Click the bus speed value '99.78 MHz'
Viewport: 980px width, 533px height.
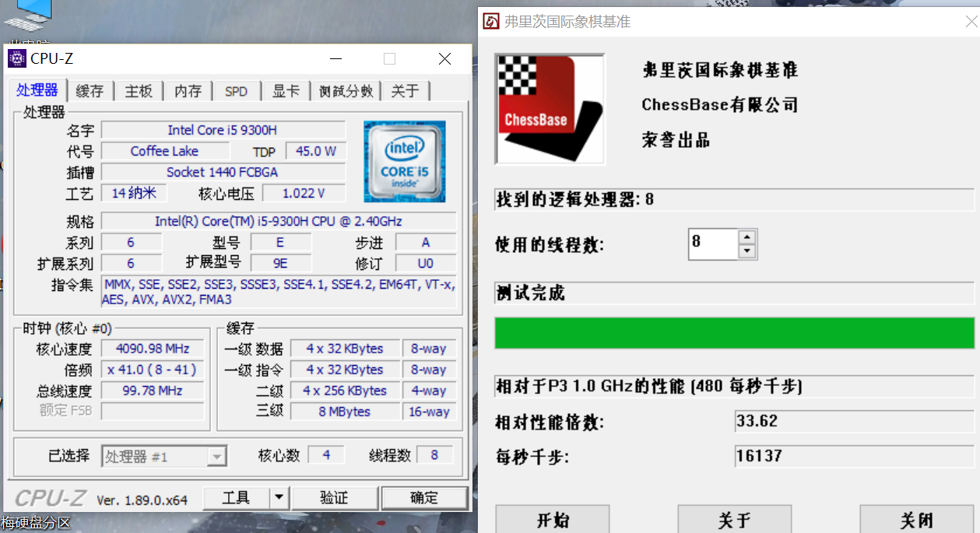(153, 391)
